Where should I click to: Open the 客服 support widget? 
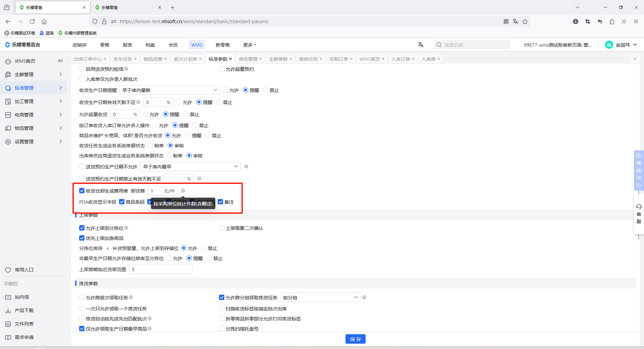pos(639,214)
